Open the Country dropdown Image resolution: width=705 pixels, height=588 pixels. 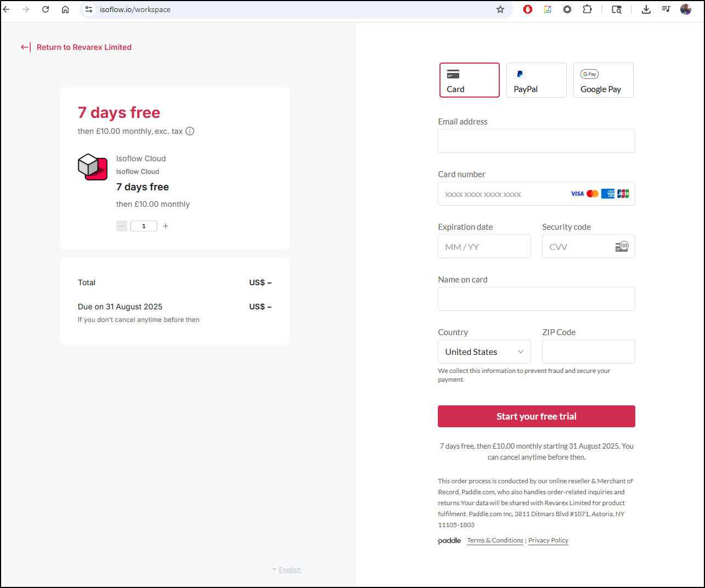[x=484, y=352]
